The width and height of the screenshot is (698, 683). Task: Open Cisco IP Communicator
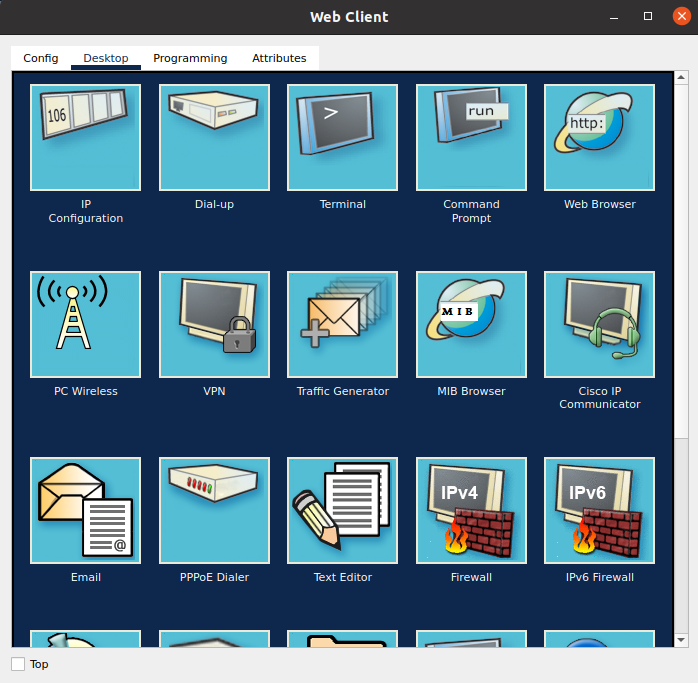point(599,324)
